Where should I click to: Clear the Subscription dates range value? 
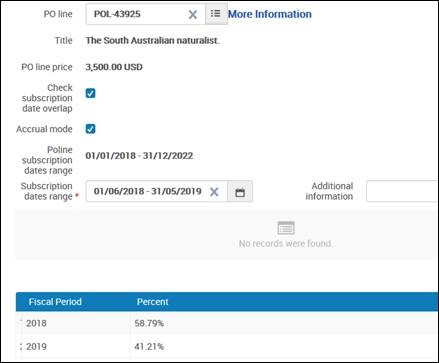(x=214, y=192)
